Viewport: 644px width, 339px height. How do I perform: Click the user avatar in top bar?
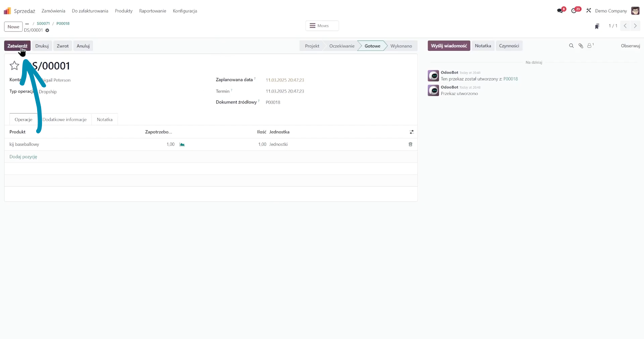[635, 11]
